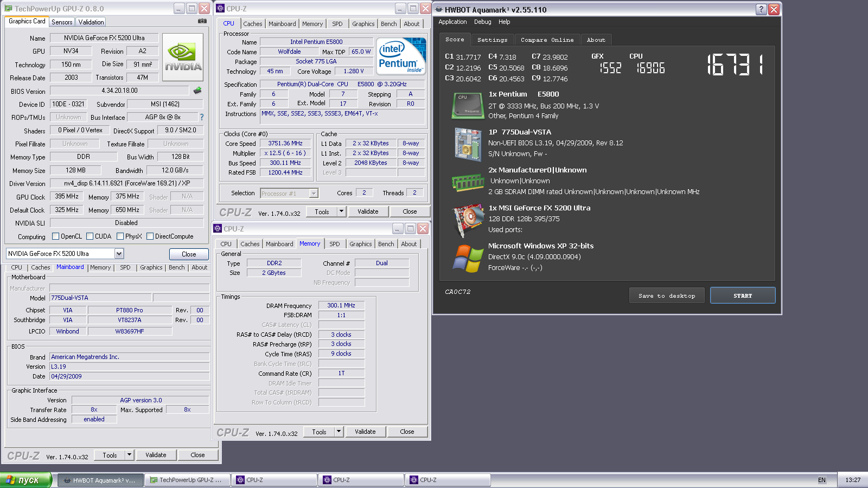Click the Aquamark help question button in titlebar
868x488 pixels.
coord(761,9)
